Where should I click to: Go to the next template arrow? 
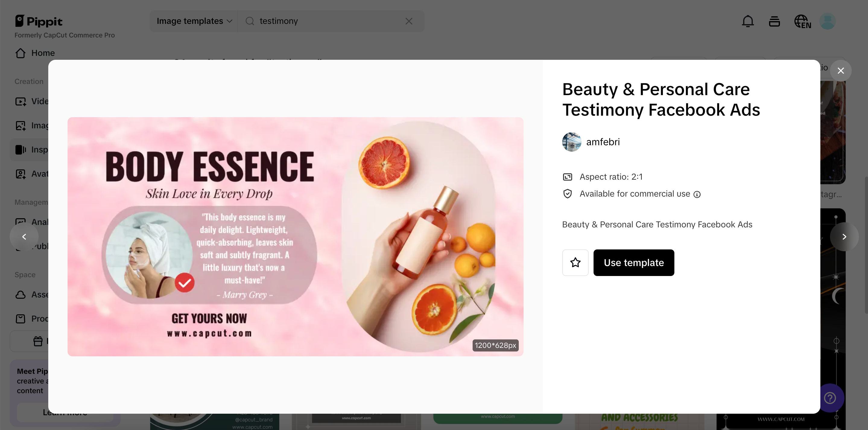[x=844, y=237]
